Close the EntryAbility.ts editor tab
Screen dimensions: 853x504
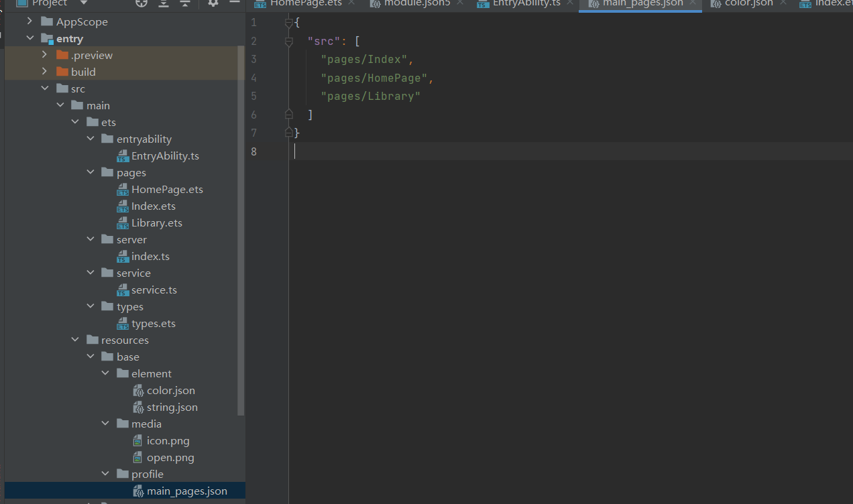coord(570,3)
